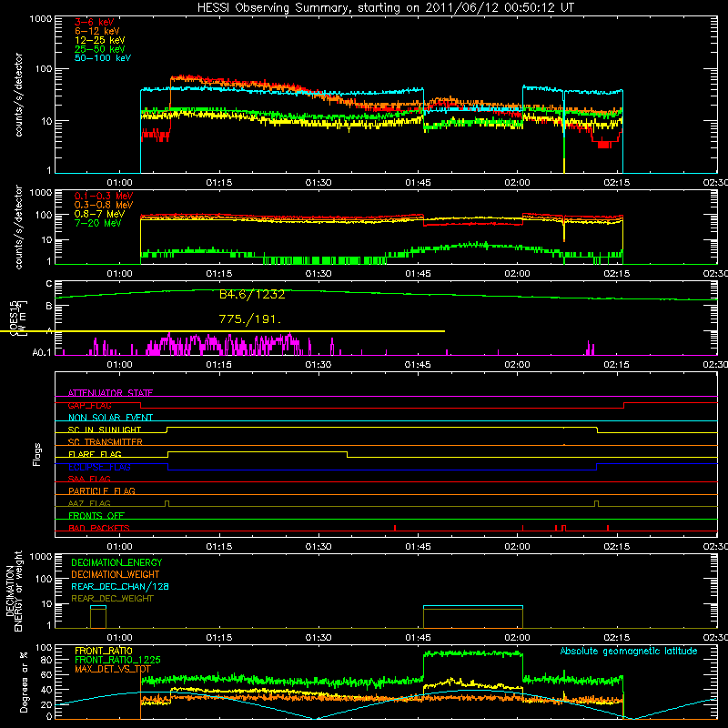Click the 12-25 keV legend entry
The height and width of the screenshot is (728, 728).
coord(100,40)
